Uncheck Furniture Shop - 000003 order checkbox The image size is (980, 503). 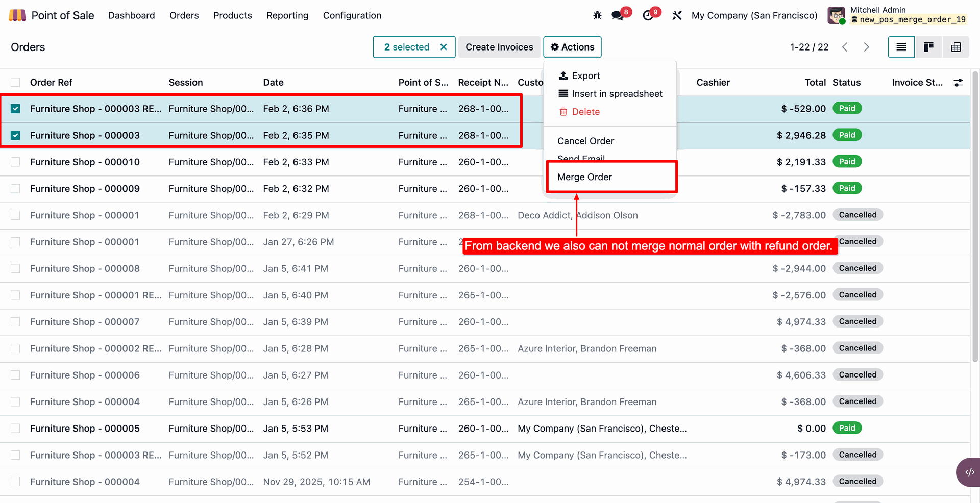pyautogui.click(x=15, y=135)
